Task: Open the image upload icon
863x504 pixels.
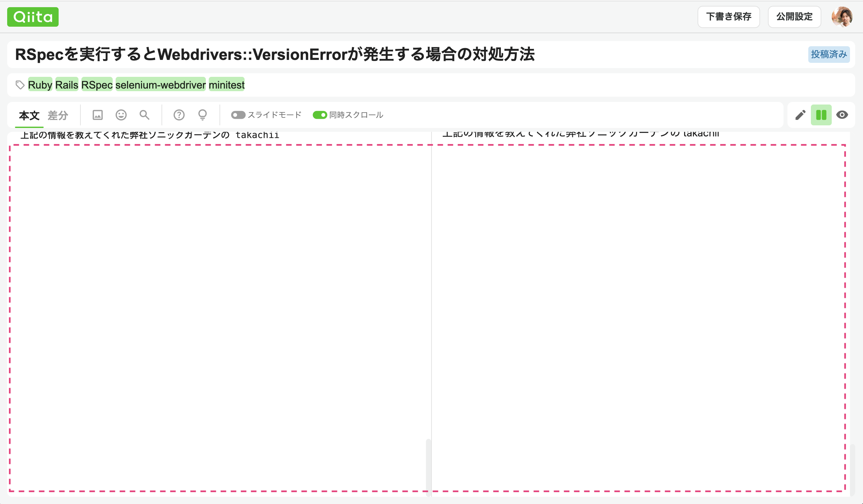Action: tap(97, 115)
